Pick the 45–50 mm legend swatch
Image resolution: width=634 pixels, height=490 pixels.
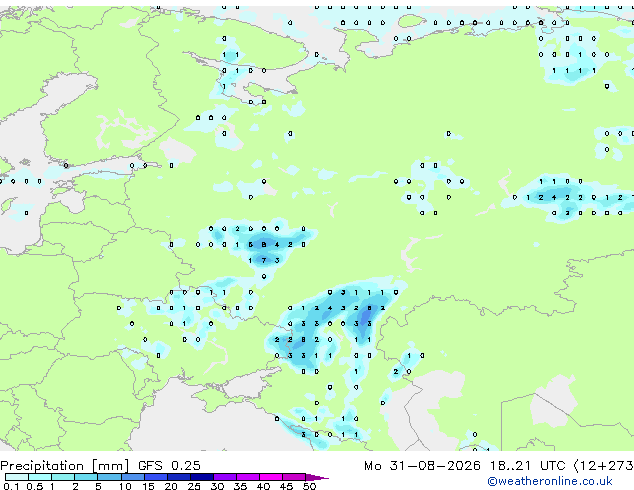294,477
